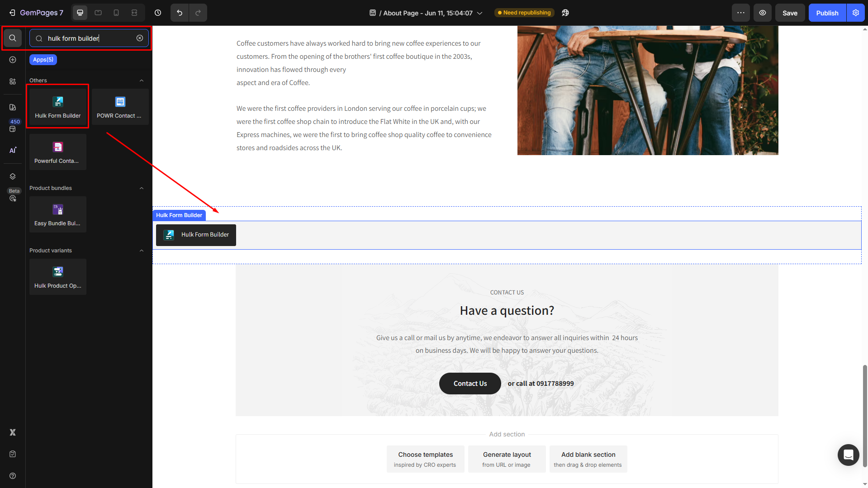The width and height of the screenshot is (868, 488).
Task: Click the Need republishing status badge
Action: pos(524,13)
